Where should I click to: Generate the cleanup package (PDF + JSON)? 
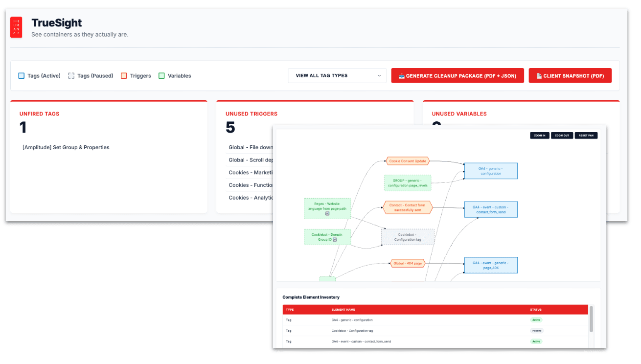(x=458, y=76)
